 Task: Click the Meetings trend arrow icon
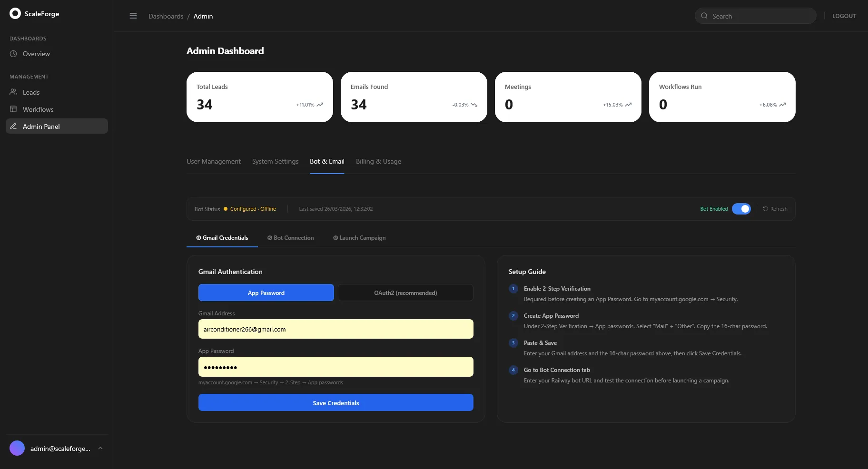628,105
